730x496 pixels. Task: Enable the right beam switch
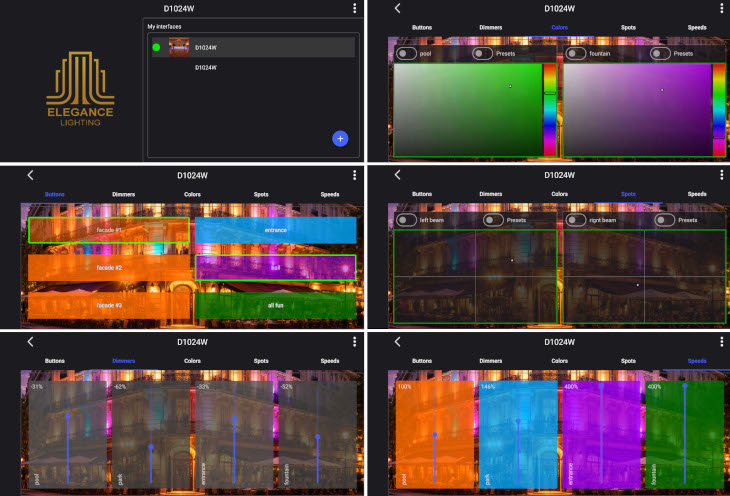click(575, 219)
